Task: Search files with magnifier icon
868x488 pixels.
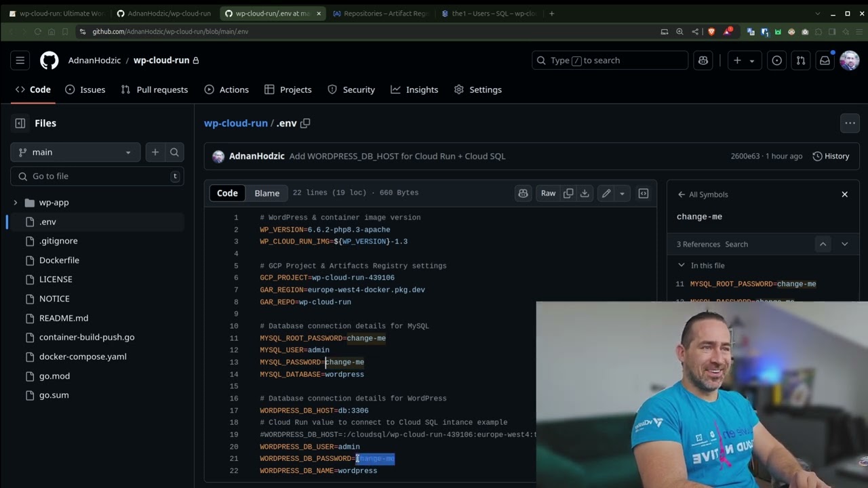Action: tap(174, 152)
